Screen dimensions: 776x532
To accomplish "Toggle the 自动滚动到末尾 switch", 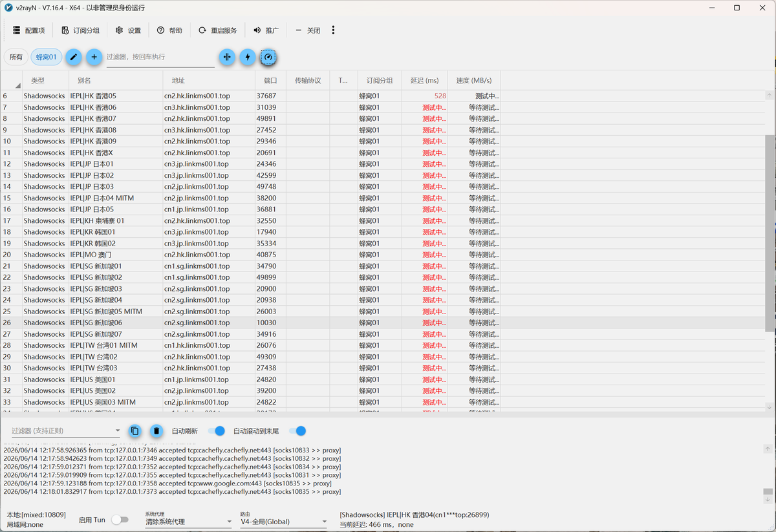I will pos(297,431).
